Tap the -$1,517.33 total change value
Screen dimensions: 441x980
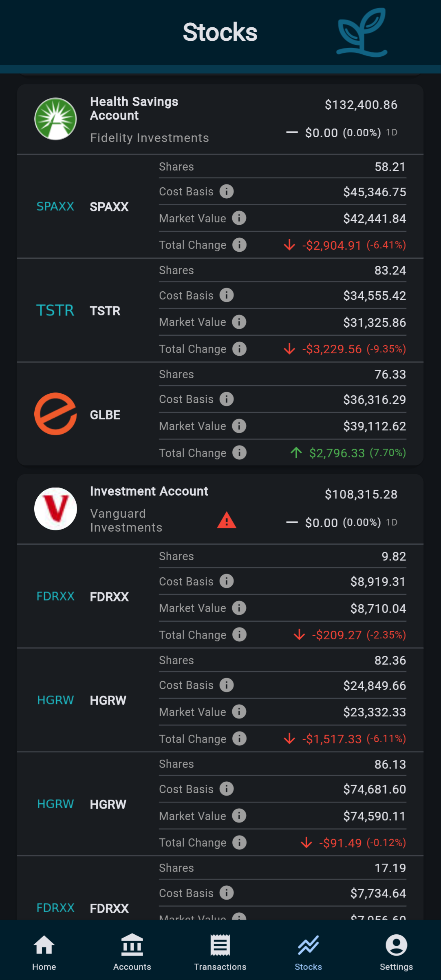(x=332, y=739)
